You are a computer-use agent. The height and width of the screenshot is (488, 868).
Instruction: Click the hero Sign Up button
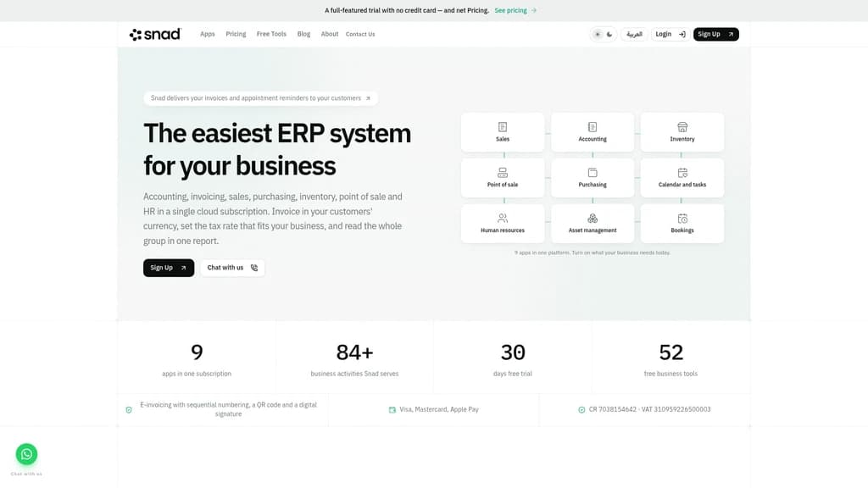click(x=169, y=268)
